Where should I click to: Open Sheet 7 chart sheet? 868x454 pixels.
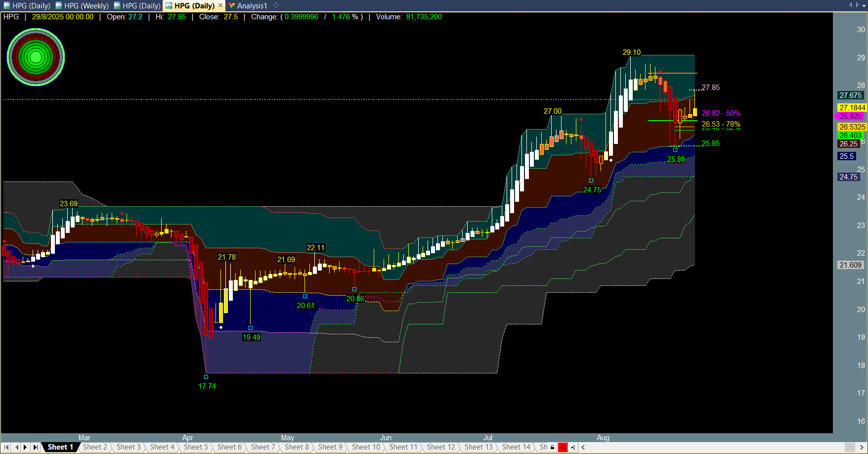click(263, 447)
